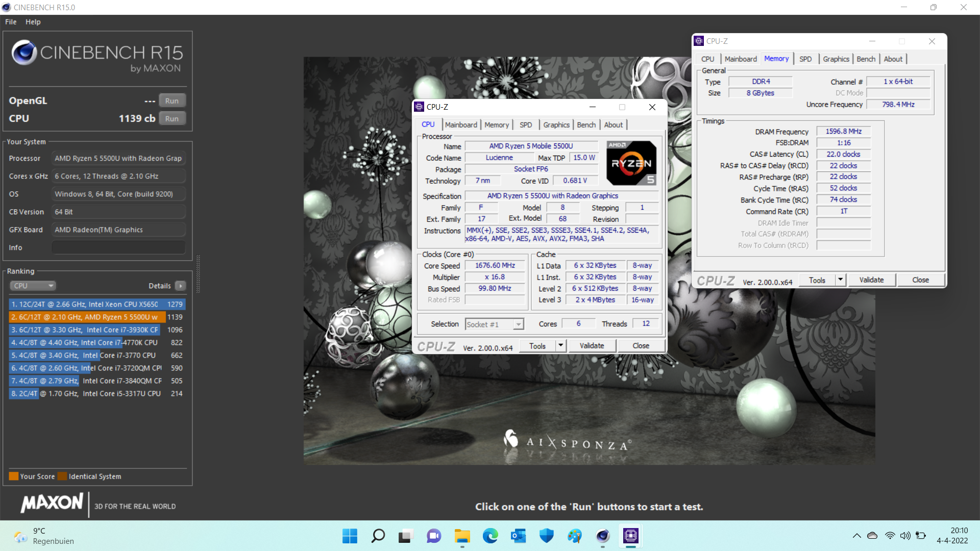Click the Processor field in Your System

[x=118, y=158]
